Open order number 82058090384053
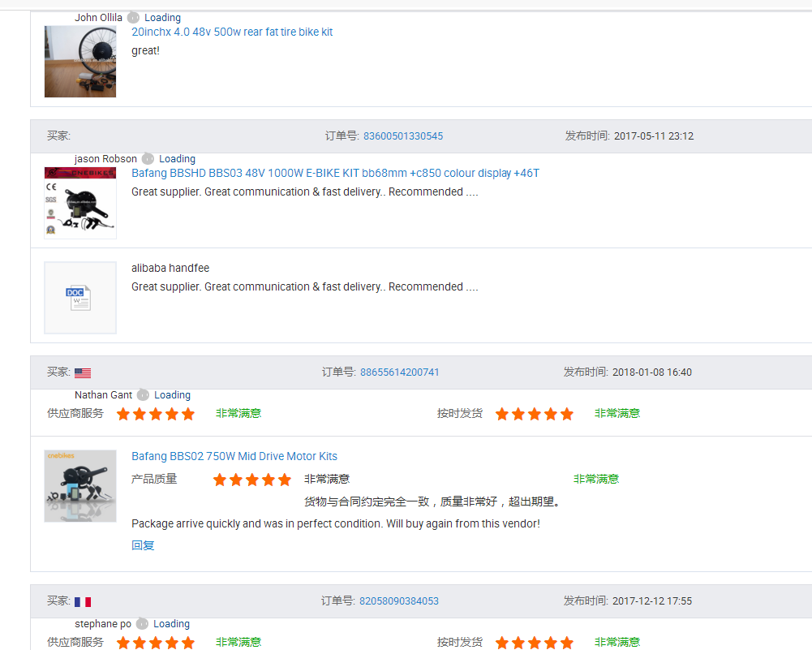 399,601
